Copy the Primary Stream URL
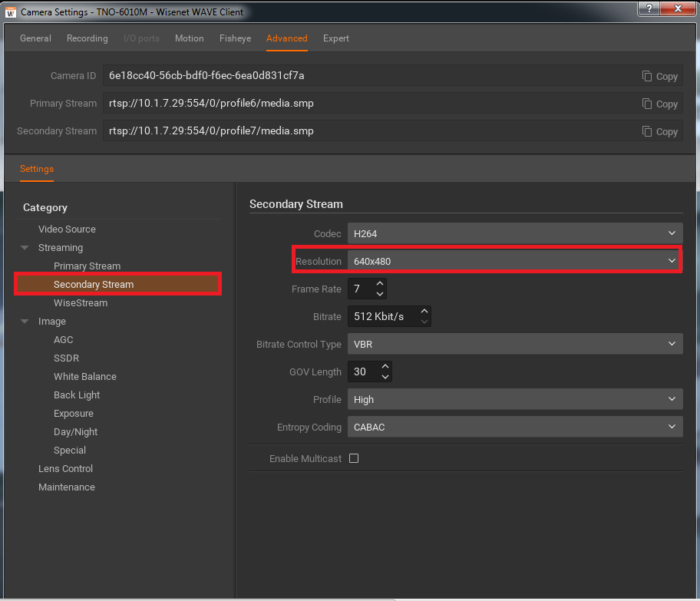700x601 pixels. pyautogui.click(x=660, y=104)
